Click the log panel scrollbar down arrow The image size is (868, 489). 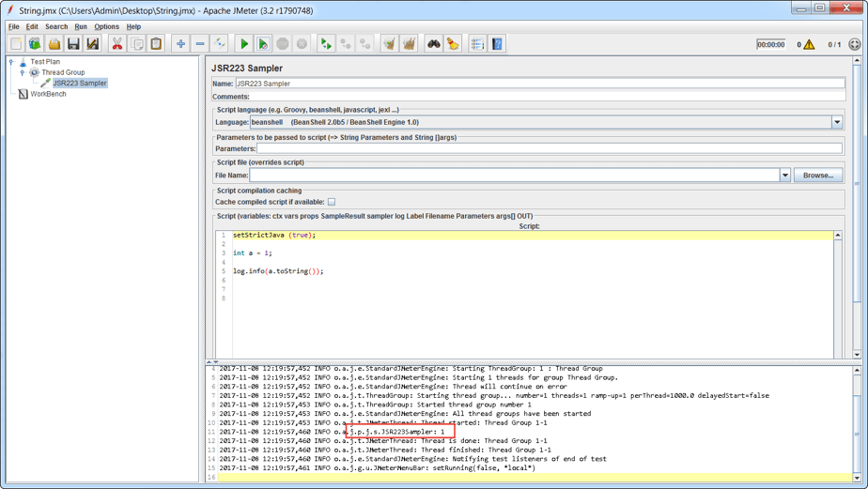(x=857, y=478)
